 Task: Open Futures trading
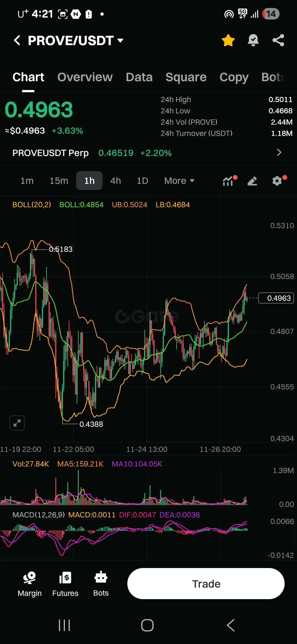pos(65,583)
